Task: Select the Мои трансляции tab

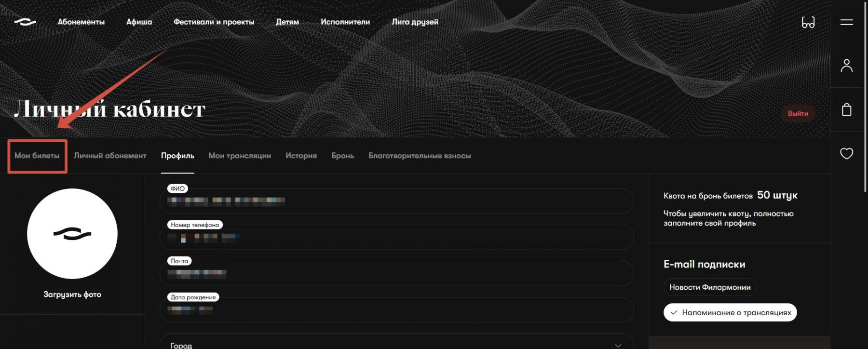Action: tap(240, 156)
